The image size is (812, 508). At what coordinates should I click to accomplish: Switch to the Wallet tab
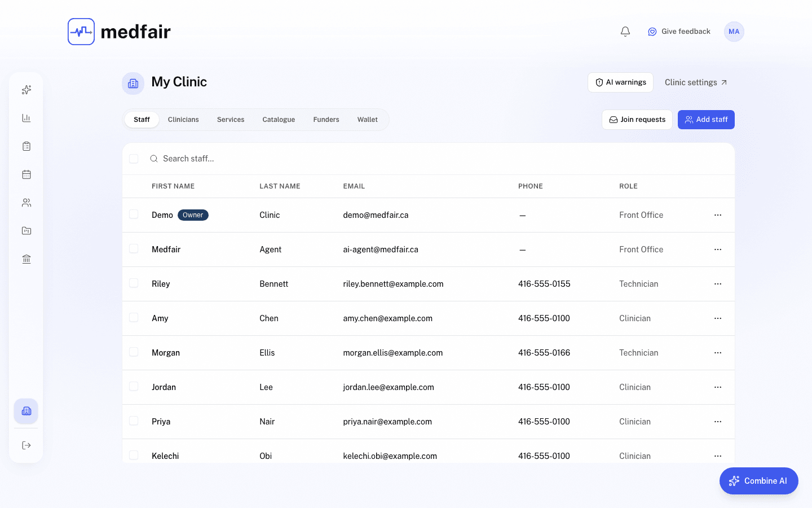[368, 120]
